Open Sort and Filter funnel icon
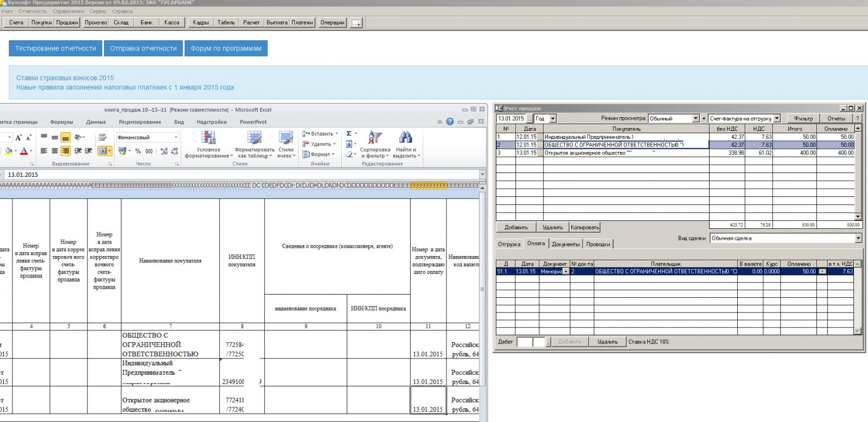The image size is (868, 422). coord(374,138)
